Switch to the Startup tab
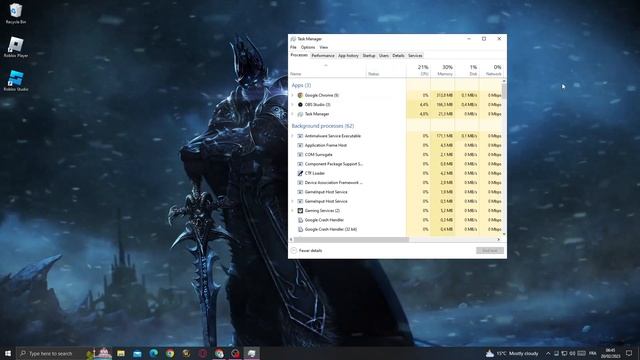Screen dimensions: 640x360 (369, 56)
